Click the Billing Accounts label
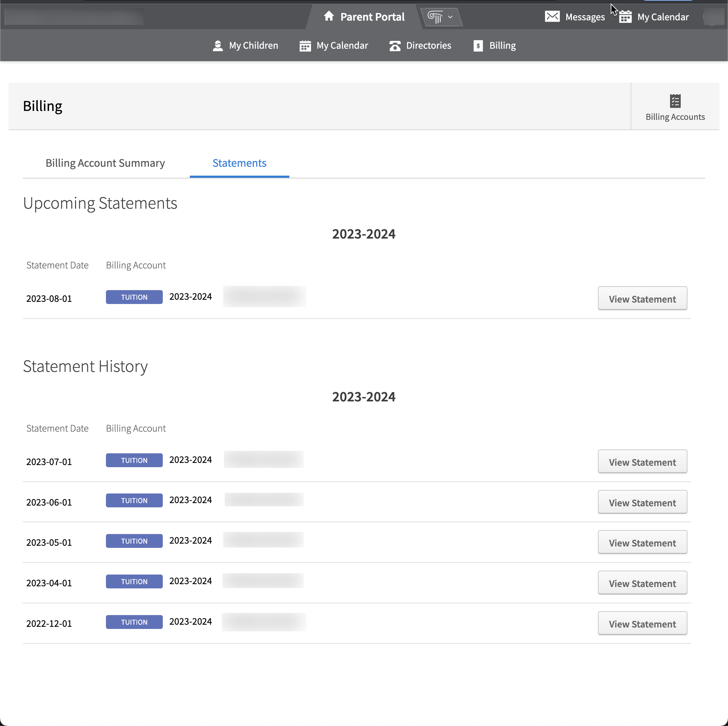 [675, 117]
